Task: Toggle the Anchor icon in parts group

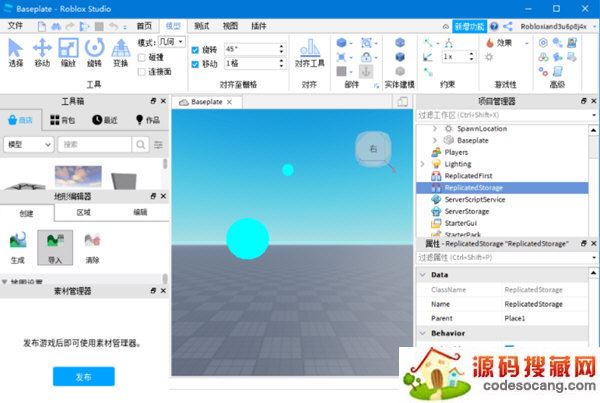Action: point(366,71)
